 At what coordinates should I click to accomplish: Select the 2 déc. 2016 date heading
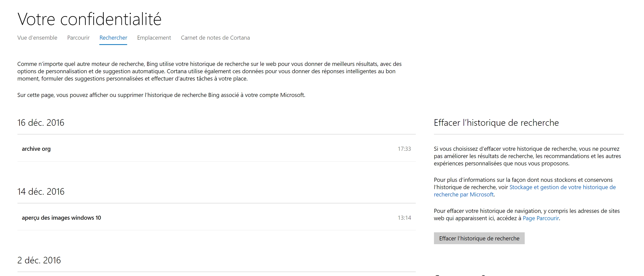tap(39, 260)
